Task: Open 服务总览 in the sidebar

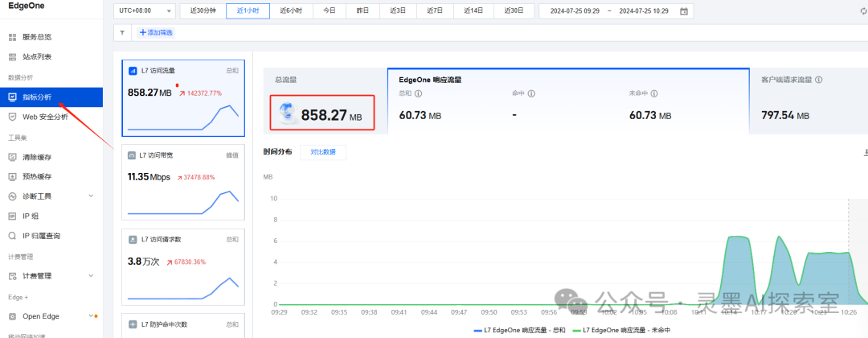Action: pyautogui.click(x=37, y=37)
